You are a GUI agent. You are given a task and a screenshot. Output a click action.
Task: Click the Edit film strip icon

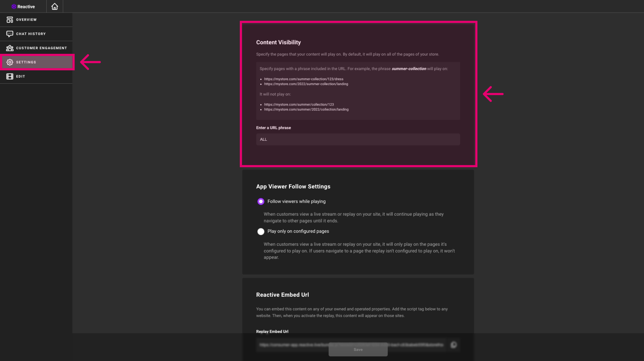10,76
